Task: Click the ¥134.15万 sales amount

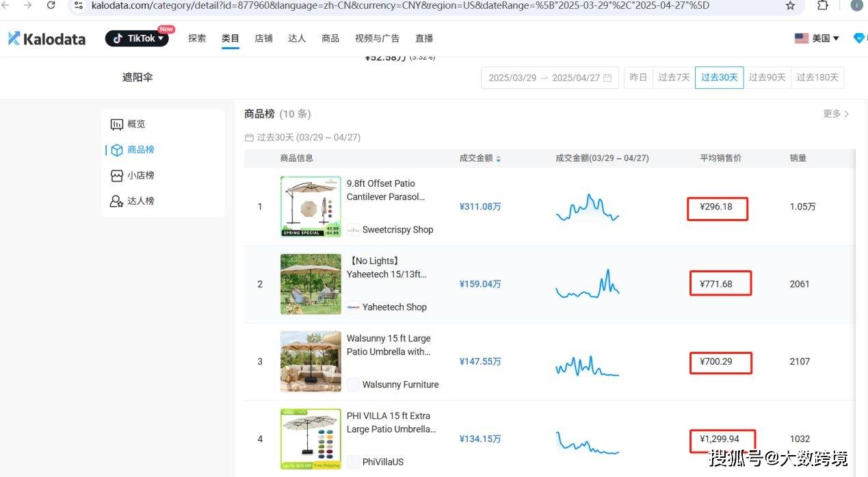Action: pos(480,439)
